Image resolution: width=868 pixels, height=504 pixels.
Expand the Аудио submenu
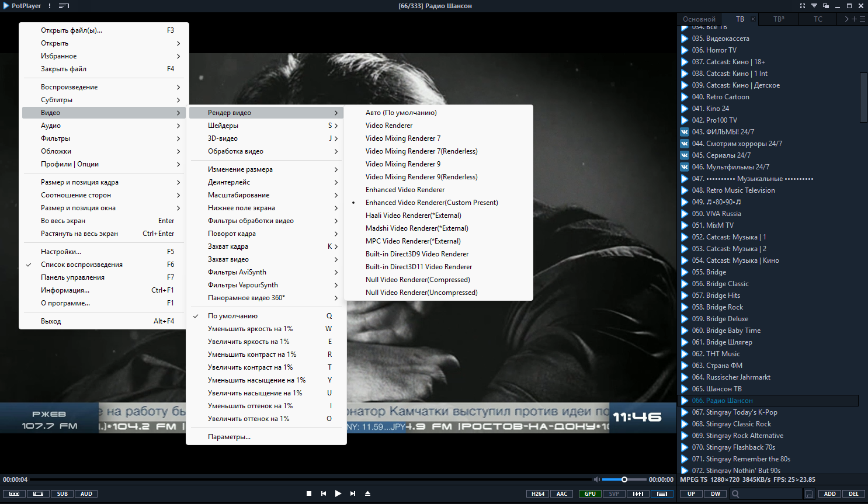(x=104, y=126)
